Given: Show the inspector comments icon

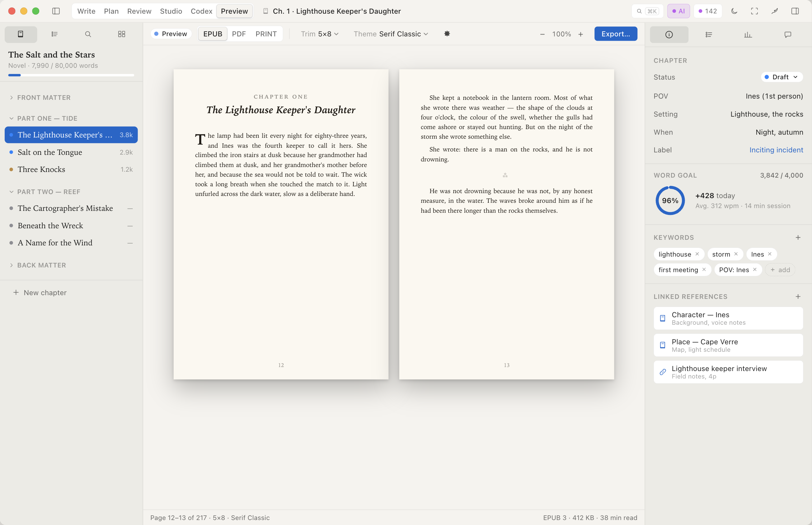Looking at the screenshot, I should point(788,35).
